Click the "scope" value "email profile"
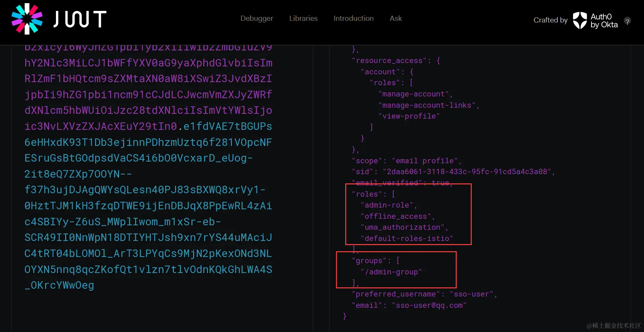This screenshot has width=644, height=332. [x=425, y=161]
